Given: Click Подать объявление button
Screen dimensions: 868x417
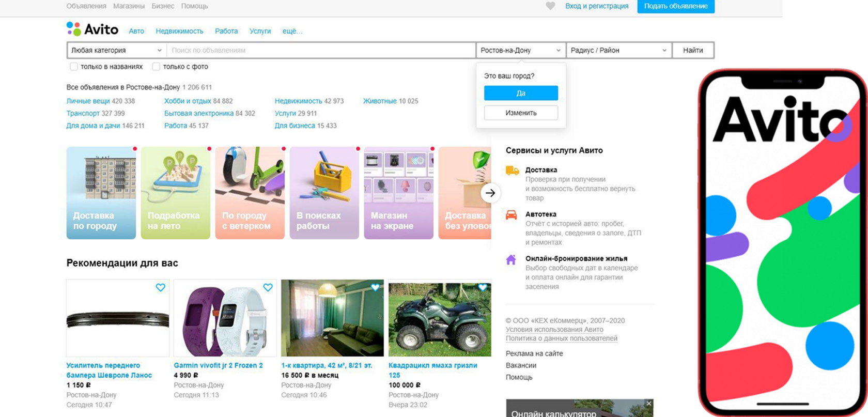Looking at the screenshot, I should pos(676,6).
